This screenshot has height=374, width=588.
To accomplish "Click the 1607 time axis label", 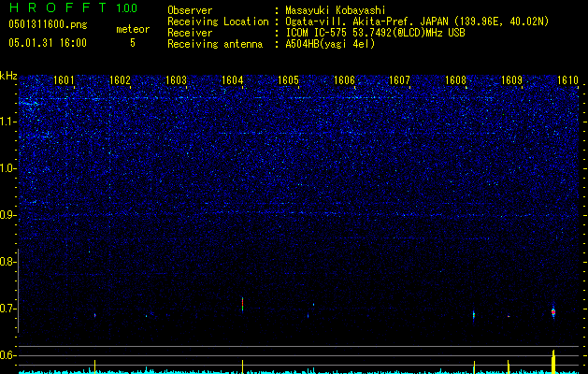I will (x=400, y=79).
